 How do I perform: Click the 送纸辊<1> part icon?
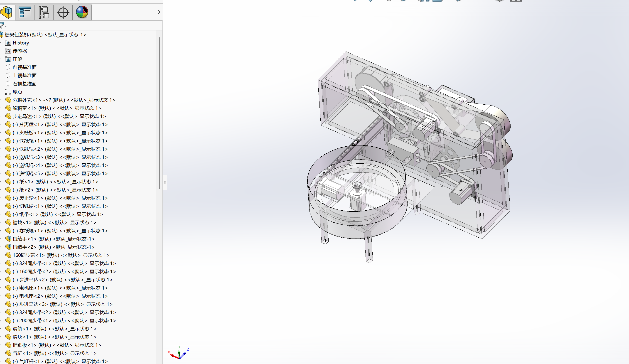click(x=8, y=141)
